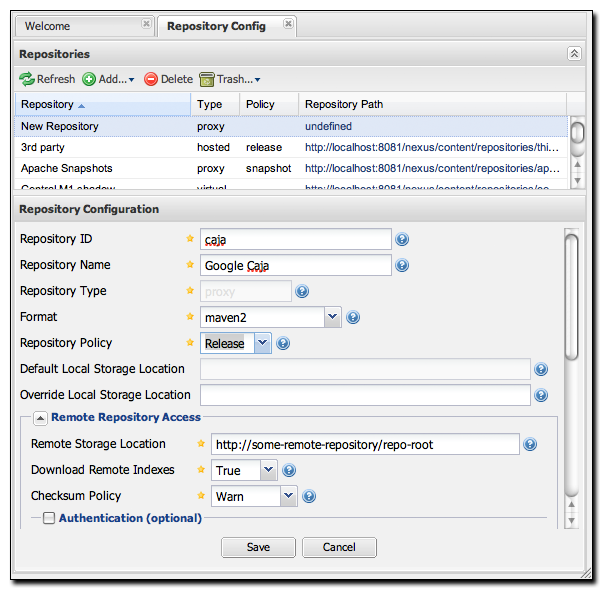Click the Delete repository icon

click(151, 79)
